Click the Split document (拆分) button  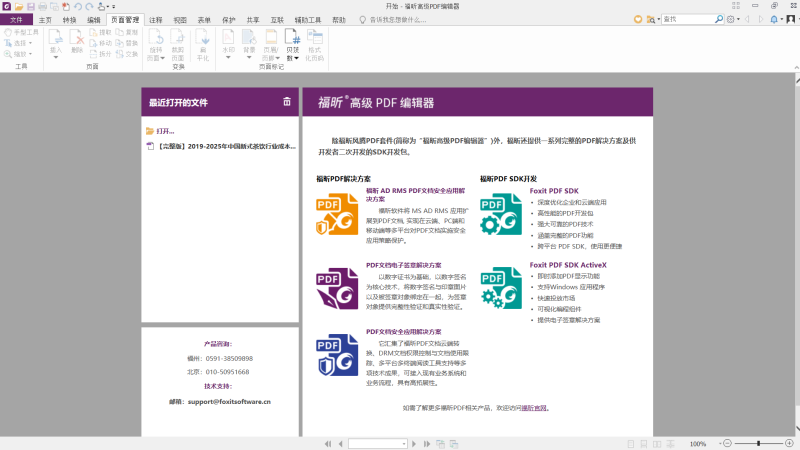[100, 54]
